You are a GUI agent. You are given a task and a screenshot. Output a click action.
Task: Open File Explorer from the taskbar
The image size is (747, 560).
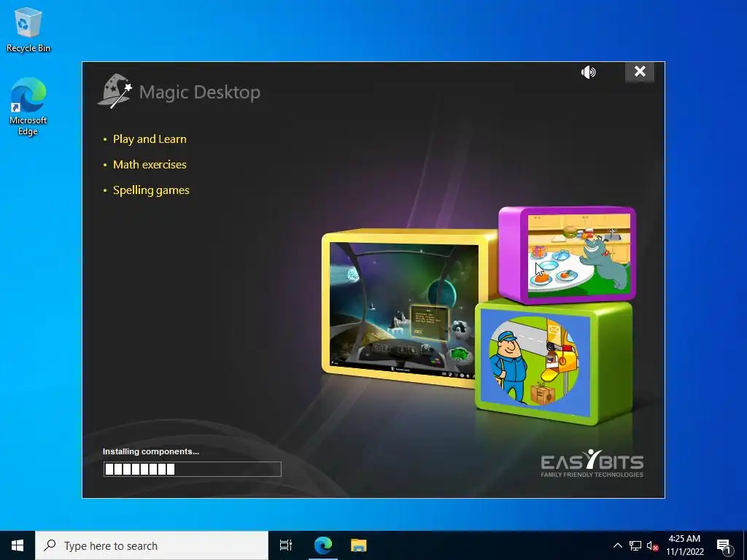(359, 545)
